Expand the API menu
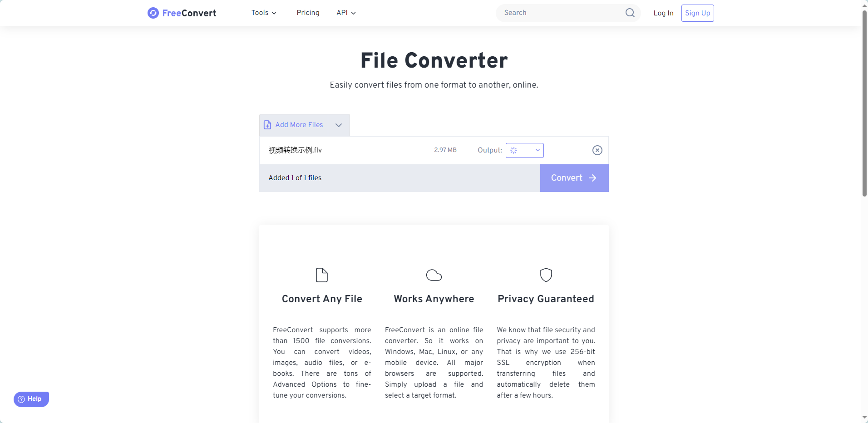Screen dimensions: 868x423 pos(346,13)
